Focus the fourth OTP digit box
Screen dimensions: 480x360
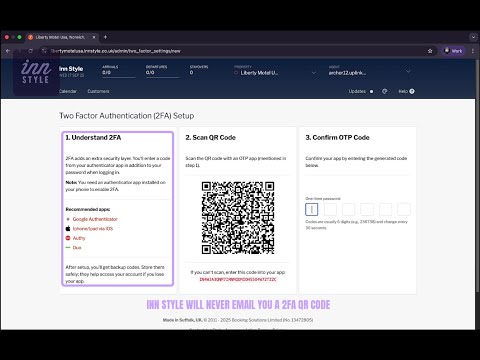click(367, 209)
